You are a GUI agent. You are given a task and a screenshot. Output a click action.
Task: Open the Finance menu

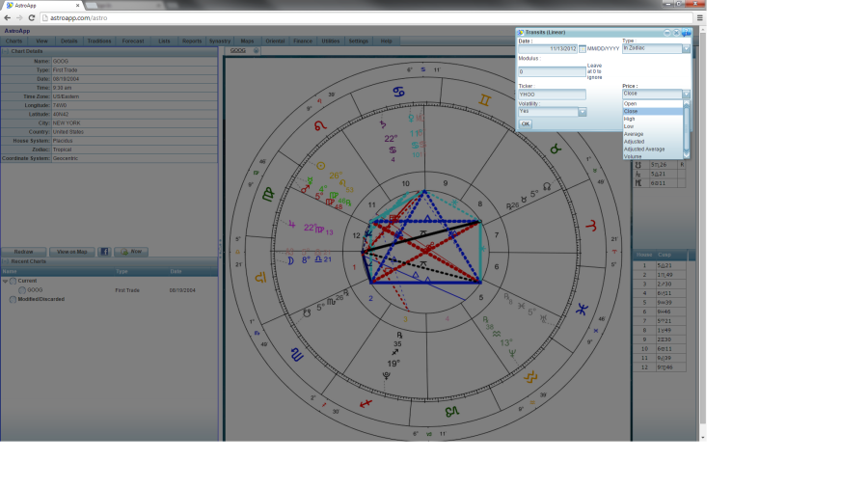coord(303,41)
